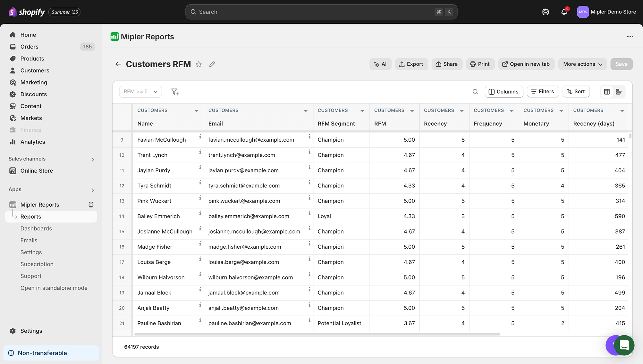
Task: Click Open in standalone mode
Action: (x=54, y=288)
